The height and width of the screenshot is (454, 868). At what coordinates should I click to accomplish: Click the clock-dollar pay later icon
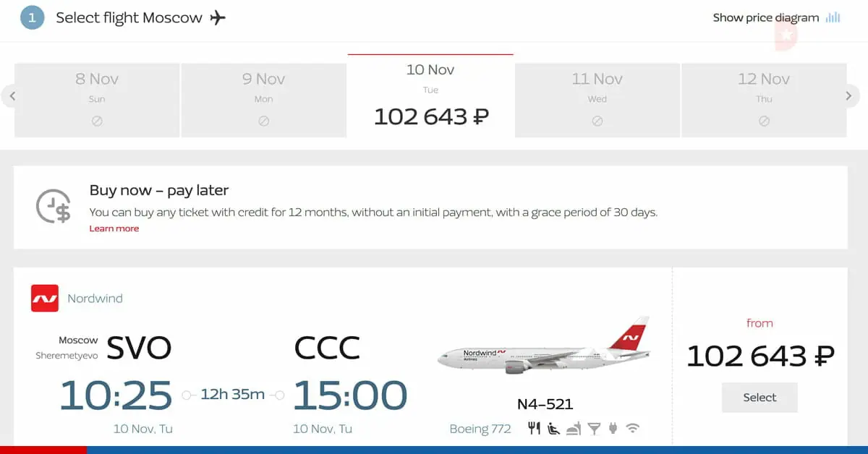pos(54,207)
